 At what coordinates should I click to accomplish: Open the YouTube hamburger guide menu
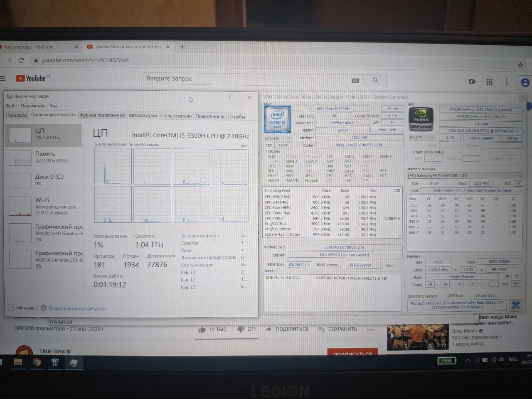point(2,78)
